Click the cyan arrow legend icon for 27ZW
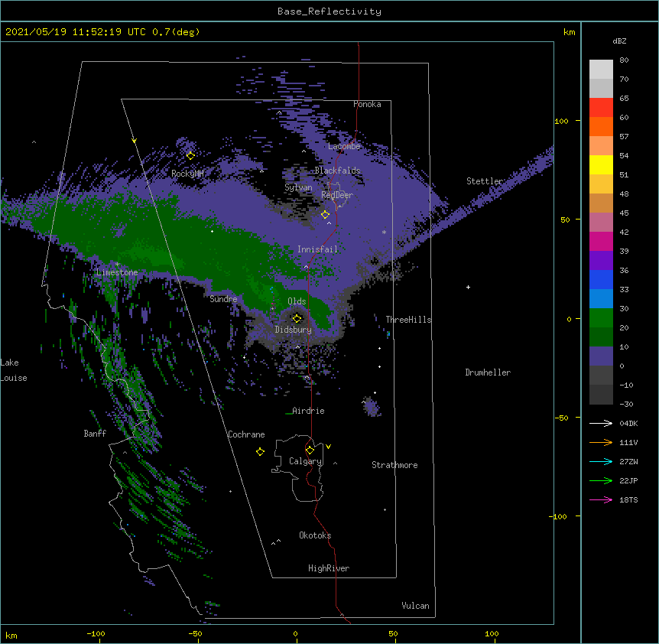The width and height of the screenshot is (659, 644). 601,461
